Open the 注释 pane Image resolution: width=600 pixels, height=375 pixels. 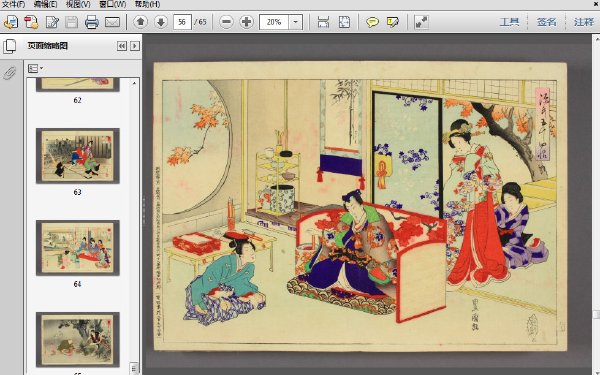[x=584, y=22]
